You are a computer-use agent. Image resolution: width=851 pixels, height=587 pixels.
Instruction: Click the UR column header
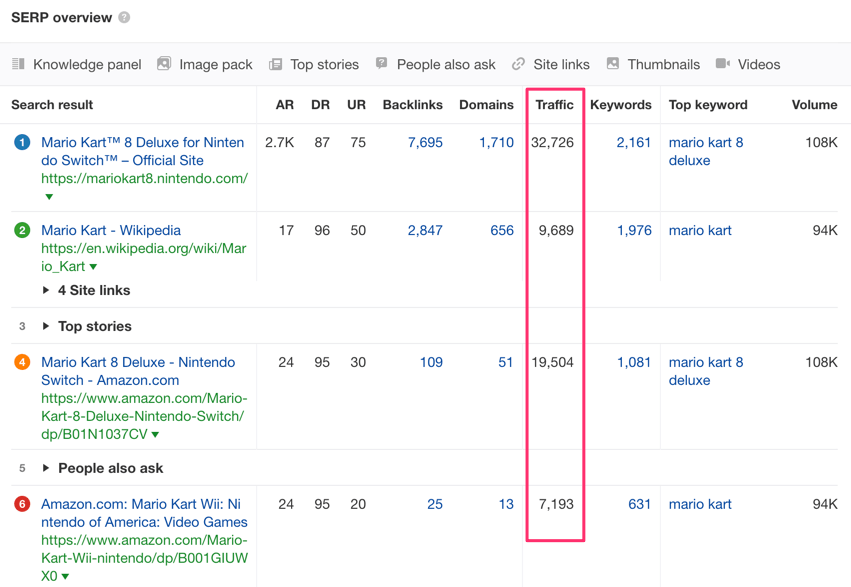[357, 105]
